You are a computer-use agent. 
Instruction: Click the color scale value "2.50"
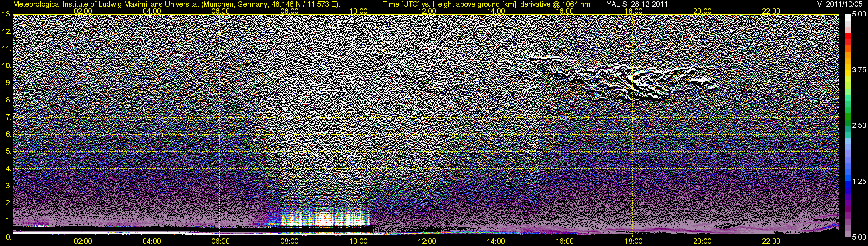[x=859, y=125]
